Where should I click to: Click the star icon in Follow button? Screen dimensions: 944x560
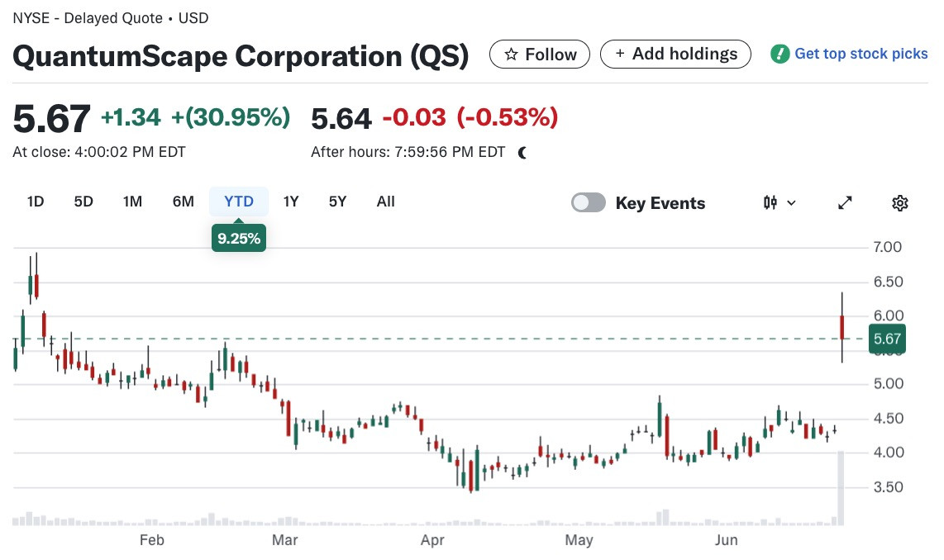(x=511, y=55)
